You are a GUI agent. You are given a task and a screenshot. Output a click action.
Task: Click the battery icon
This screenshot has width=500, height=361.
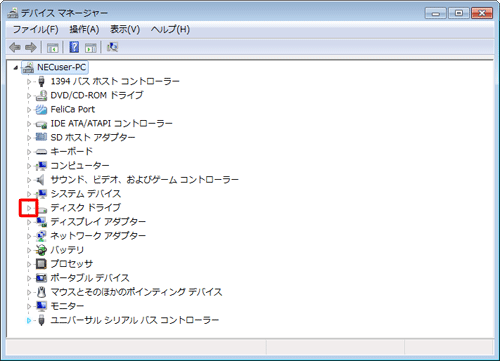click(x=41, y=250)
